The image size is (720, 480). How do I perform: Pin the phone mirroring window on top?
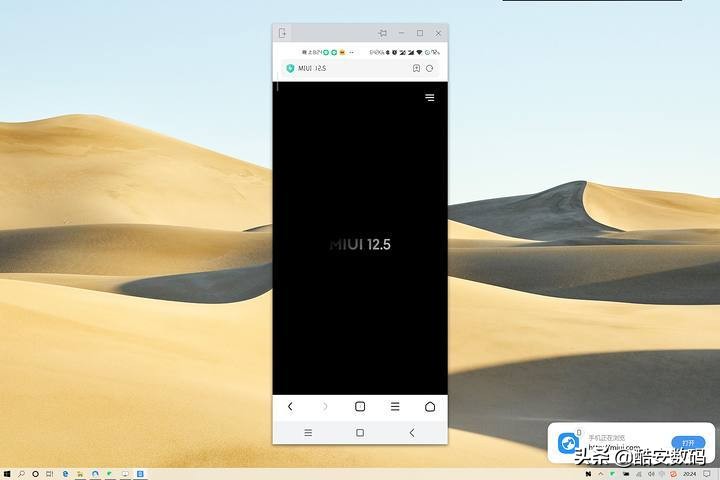click(382, 33)
